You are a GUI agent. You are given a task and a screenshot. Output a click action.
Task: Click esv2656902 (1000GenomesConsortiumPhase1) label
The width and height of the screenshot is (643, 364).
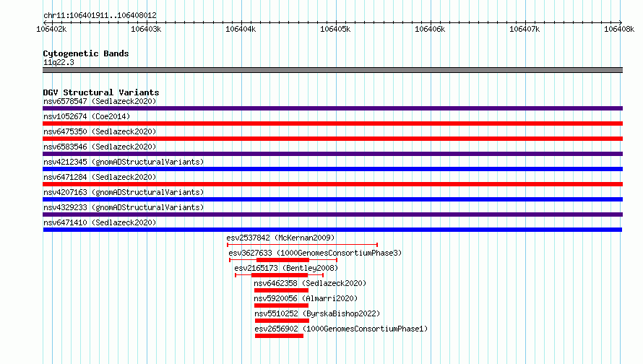pyautogui.click(x=341, y=329)
